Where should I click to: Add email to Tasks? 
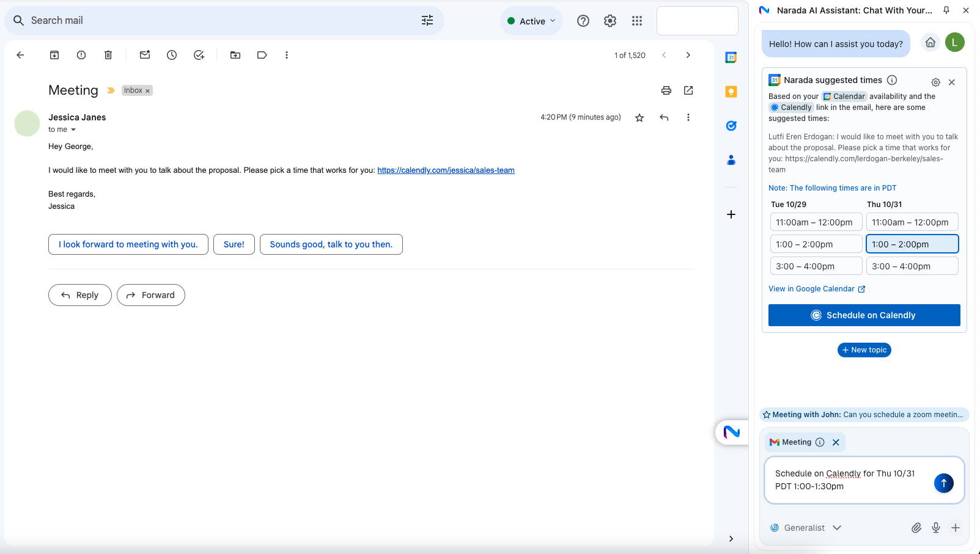[199, 55]
